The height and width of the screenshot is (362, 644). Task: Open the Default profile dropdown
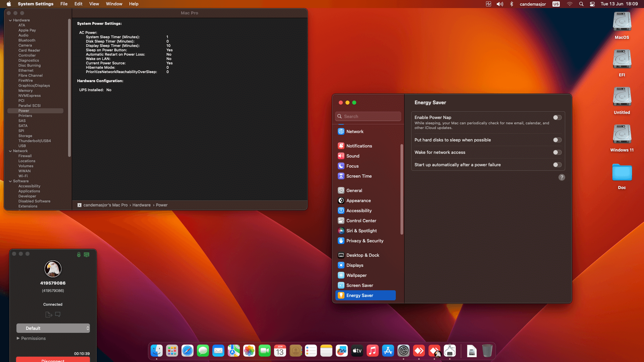pyautogui.click(x=53, y=328)
